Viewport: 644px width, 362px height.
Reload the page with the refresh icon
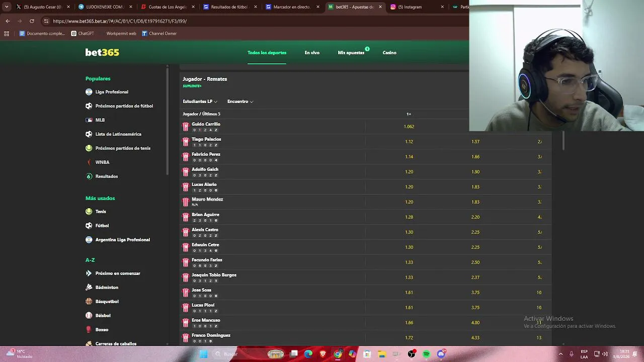(x=32, y=21)
